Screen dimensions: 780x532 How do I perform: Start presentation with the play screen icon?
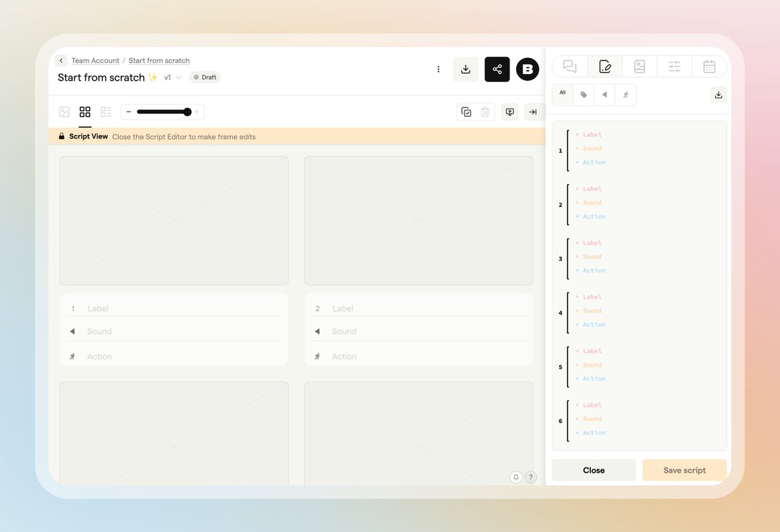(x=510, y=112)
